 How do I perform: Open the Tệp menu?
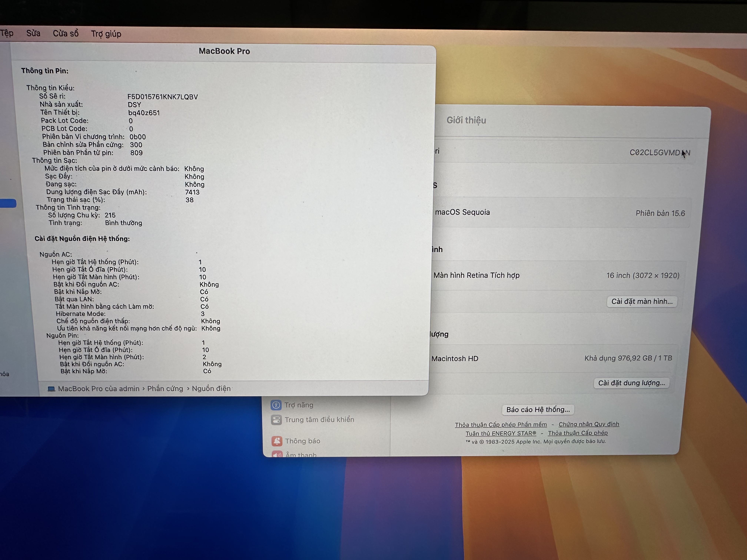7,33
